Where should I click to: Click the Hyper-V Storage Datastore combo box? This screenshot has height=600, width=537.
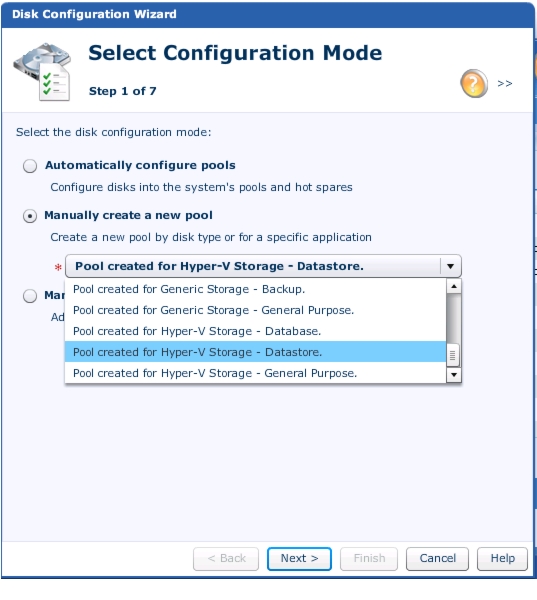coord(263,266)
